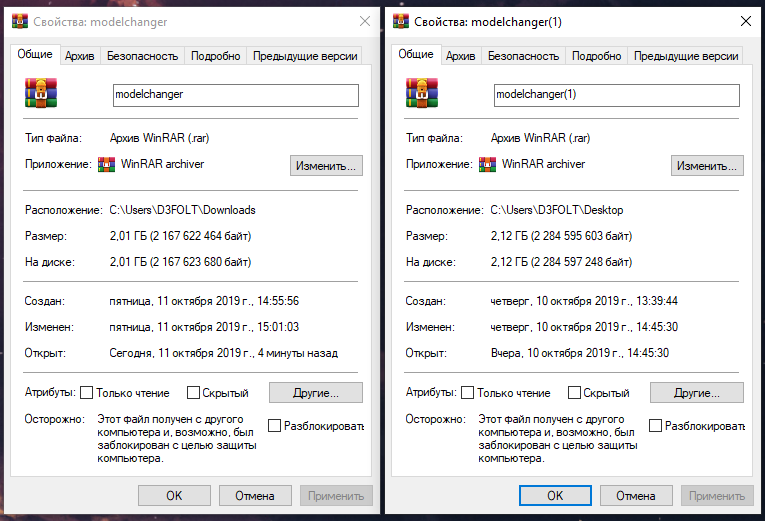Click the large WinRAR icon in modelchanger properties
765x521 pixels.
pos(41,93)
